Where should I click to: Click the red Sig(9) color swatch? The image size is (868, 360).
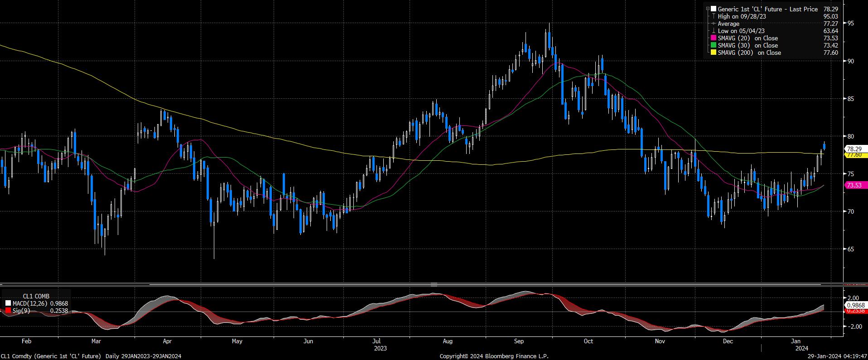click(x=8, y=311)
